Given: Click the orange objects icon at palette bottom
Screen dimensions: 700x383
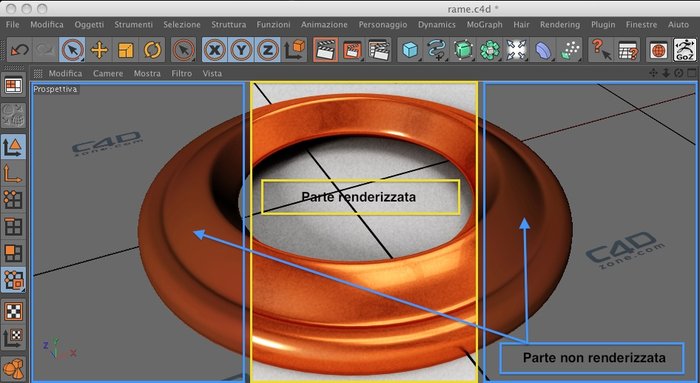Looking at the screenshot, I should [x=13, y=369].
